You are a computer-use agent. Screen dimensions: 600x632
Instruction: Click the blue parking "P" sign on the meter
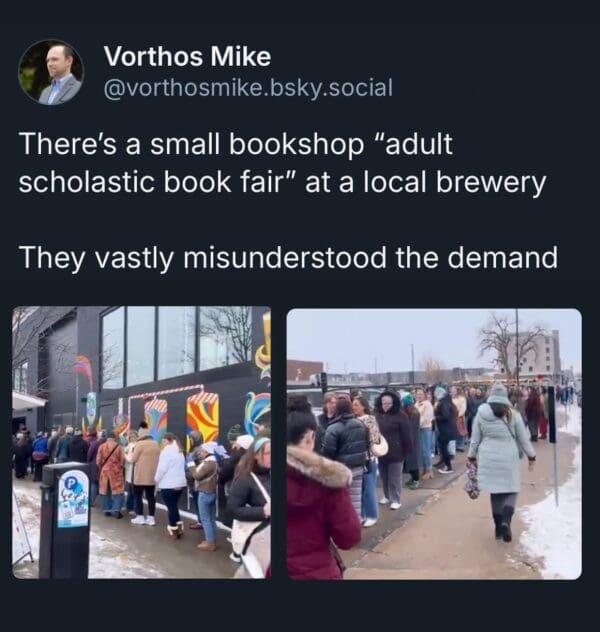point(70,481)
